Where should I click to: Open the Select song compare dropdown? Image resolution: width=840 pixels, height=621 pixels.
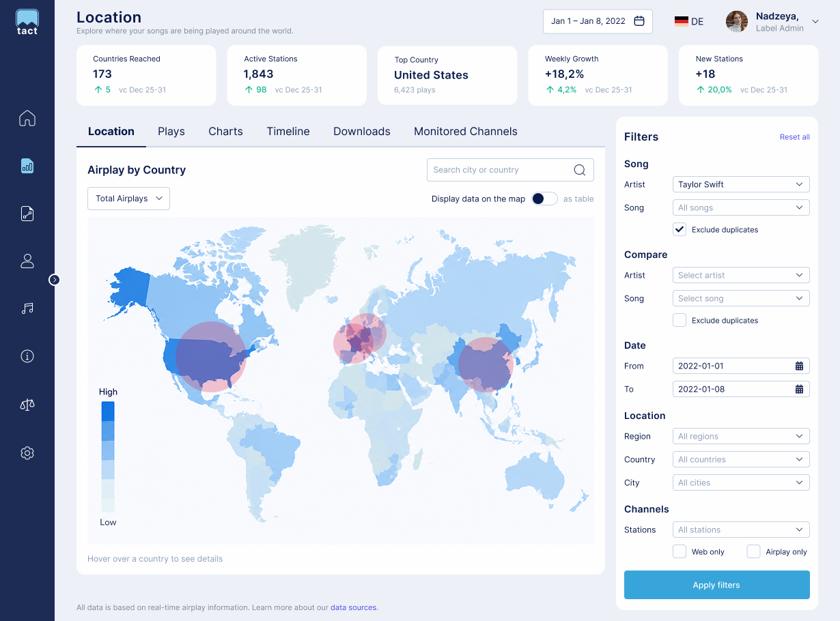tap(741, 298)
